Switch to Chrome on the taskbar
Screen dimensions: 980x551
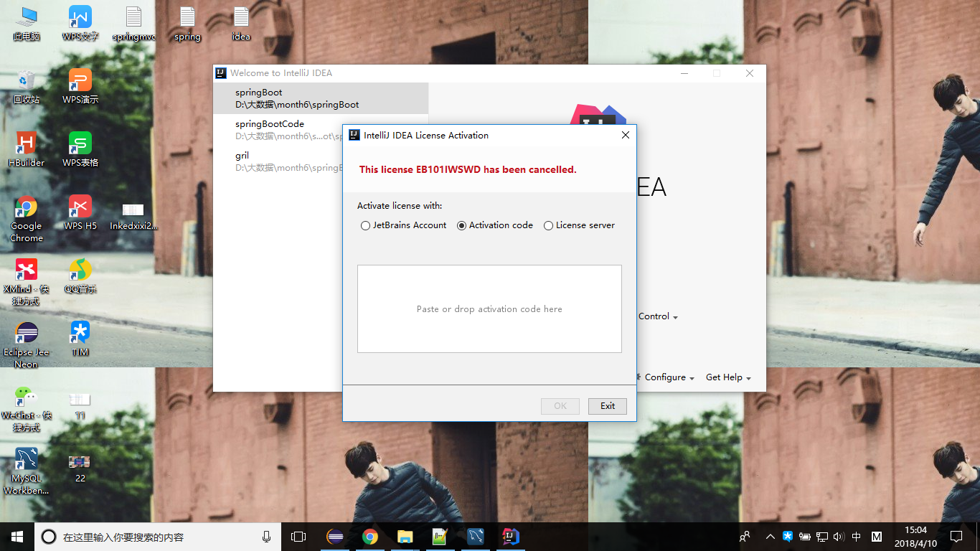(x=370, y=537)
